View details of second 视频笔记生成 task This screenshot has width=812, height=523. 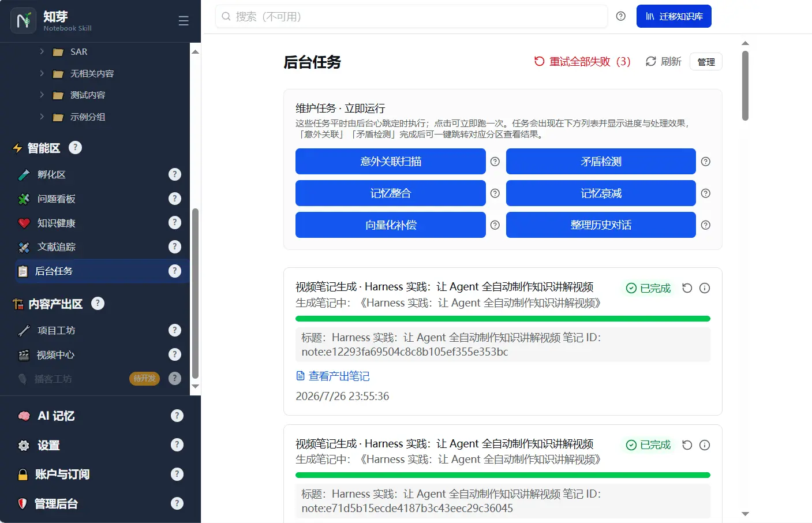705,445
